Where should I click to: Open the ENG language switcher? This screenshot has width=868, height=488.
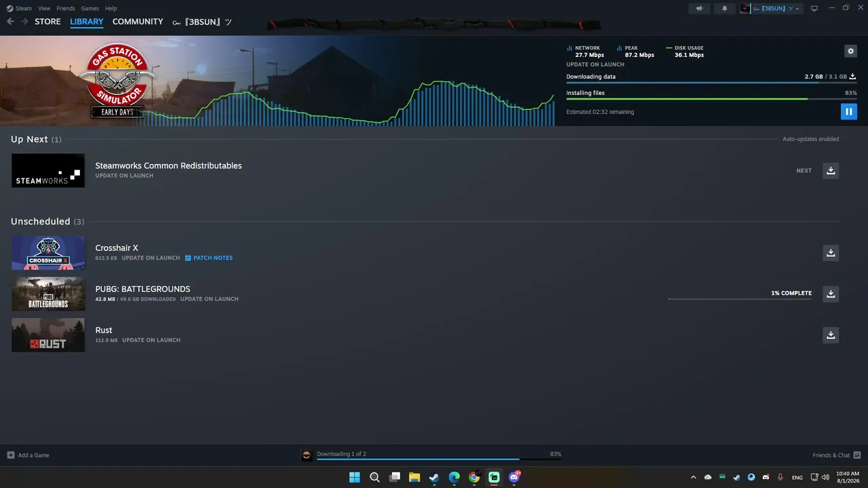[x=797, y=477]
